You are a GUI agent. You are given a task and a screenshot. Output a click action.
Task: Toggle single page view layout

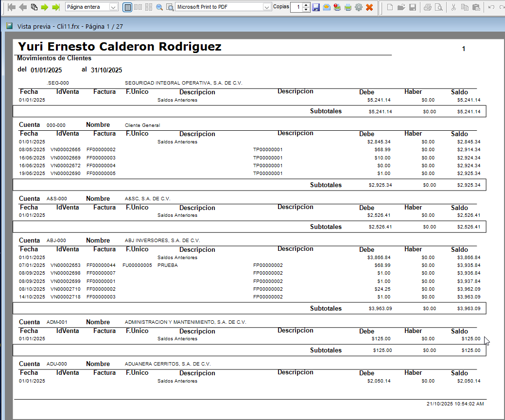coord(127,7)
